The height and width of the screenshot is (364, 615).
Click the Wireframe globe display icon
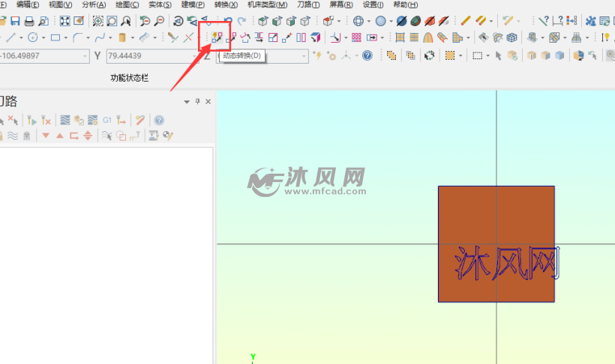(358, 21)
